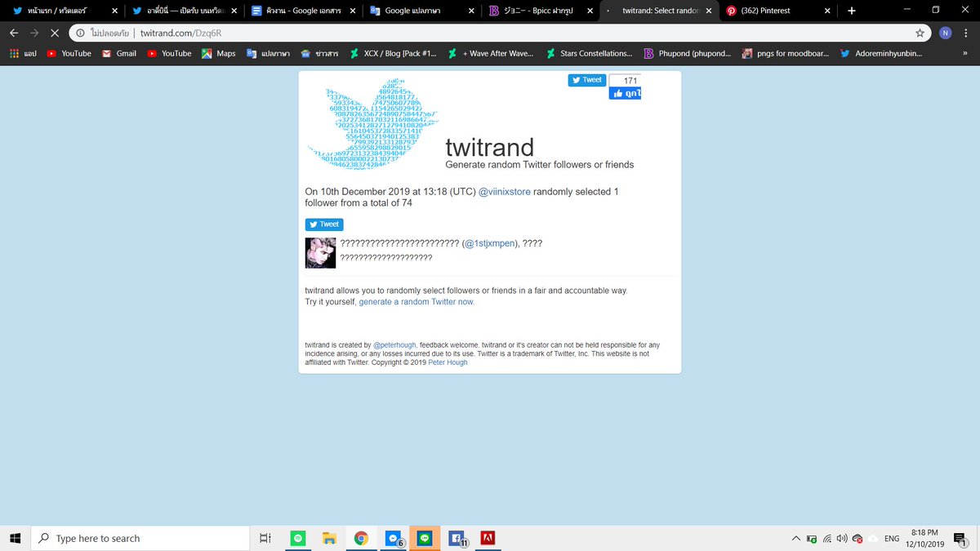Click the 171 like count box

[626, 80]
